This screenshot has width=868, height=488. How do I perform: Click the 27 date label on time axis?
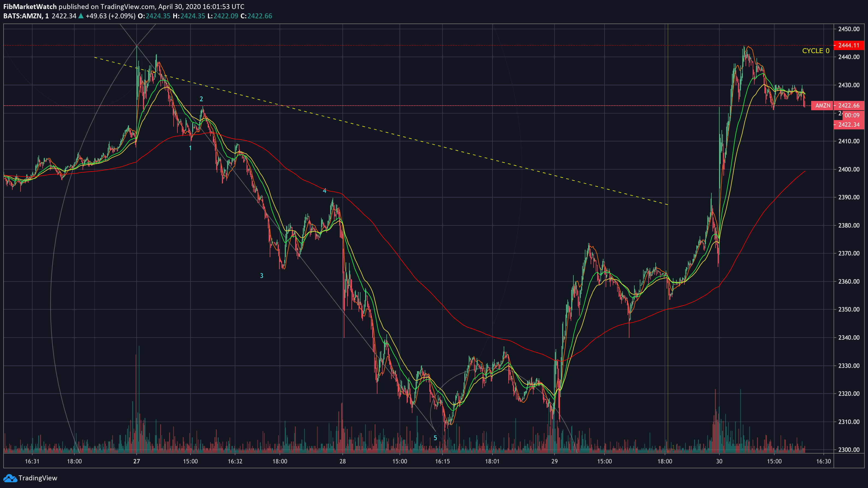pos(136,461)
